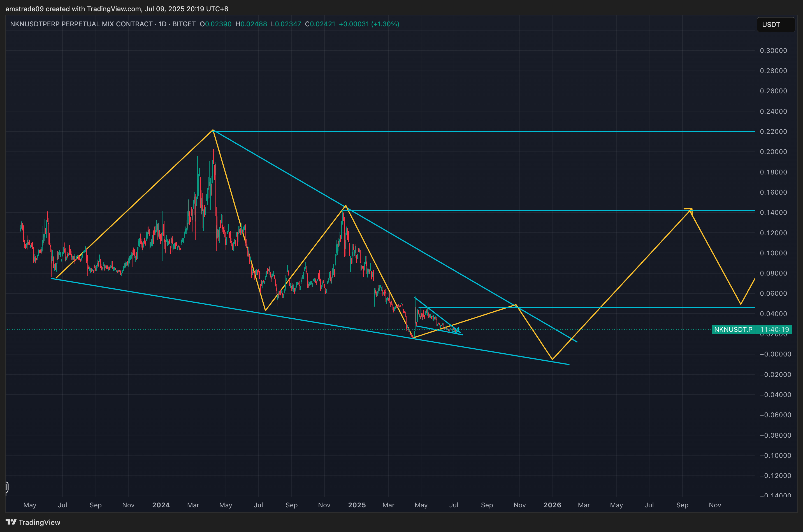Click the amstrade09 created with TradingView.com header text
The height and width of the screenshot is (532, 803).
[117, 9]
